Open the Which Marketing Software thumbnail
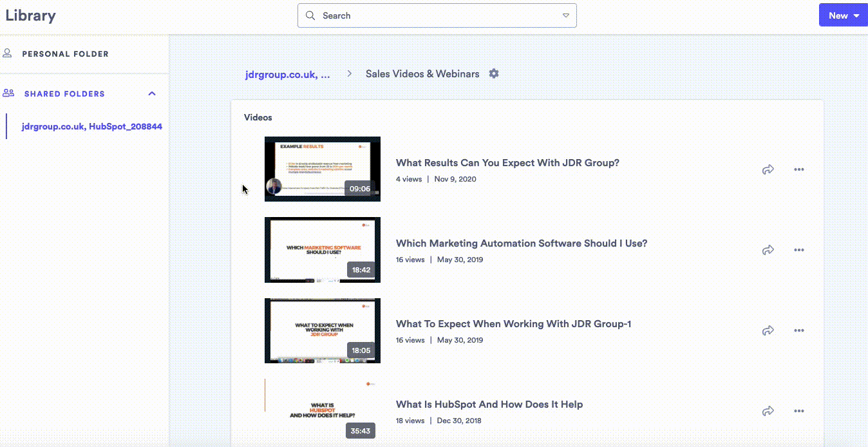868x447 pixels. coord(323,250)
